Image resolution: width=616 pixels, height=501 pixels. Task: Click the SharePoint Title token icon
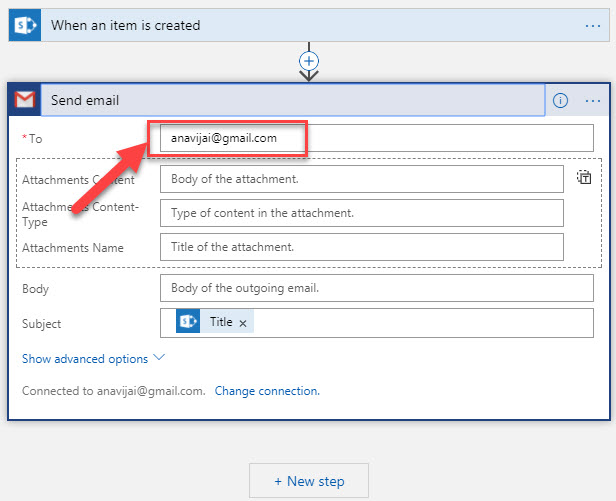pos(188,322)
